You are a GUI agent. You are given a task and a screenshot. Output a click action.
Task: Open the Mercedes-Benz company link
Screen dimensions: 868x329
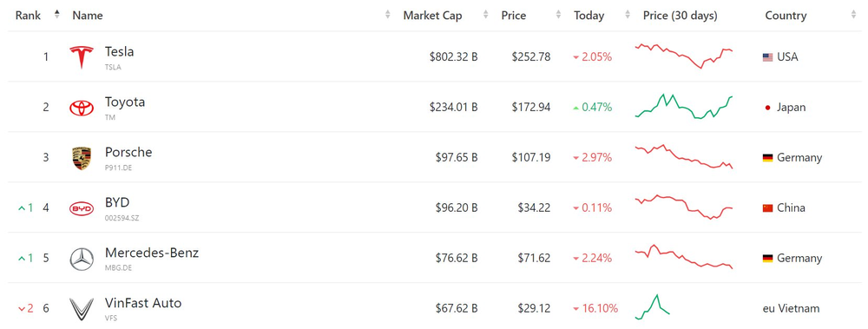(152, 253)
